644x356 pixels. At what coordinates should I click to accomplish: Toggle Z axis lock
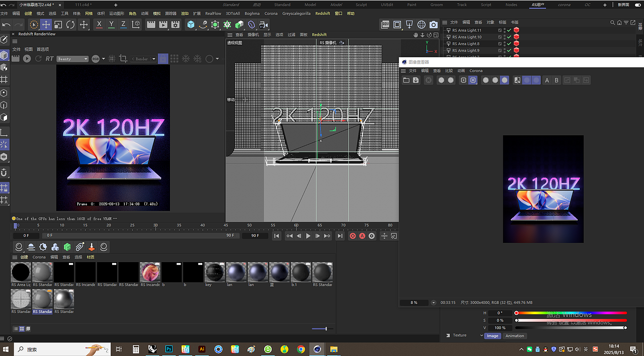coord(123,24)
